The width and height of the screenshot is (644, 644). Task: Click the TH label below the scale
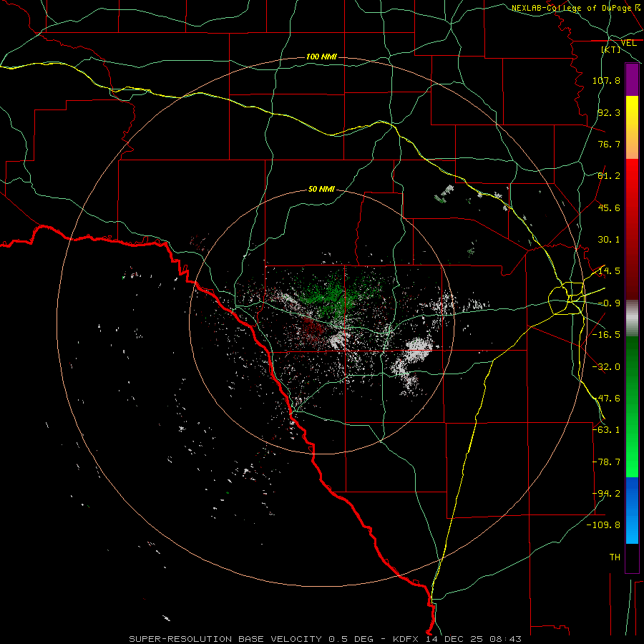coord(615,557)
